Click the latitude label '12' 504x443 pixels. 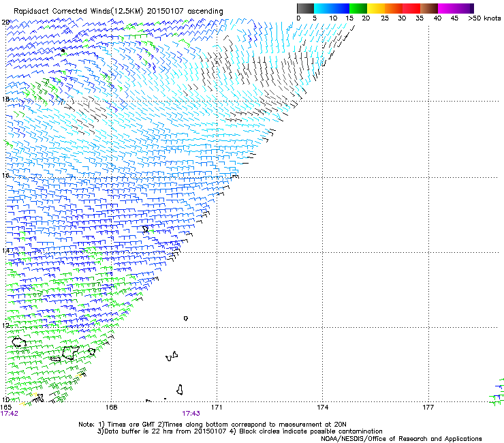coord(5,326)
